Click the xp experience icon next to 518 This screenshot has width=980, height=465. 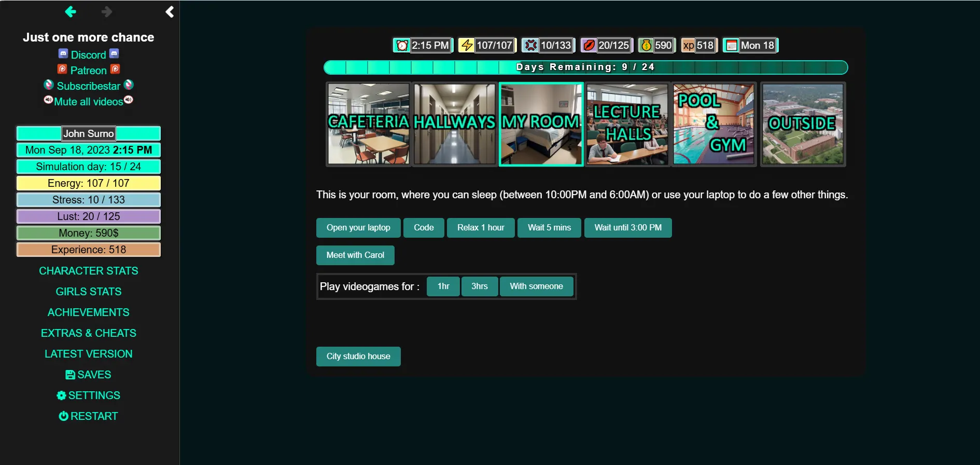688,46
